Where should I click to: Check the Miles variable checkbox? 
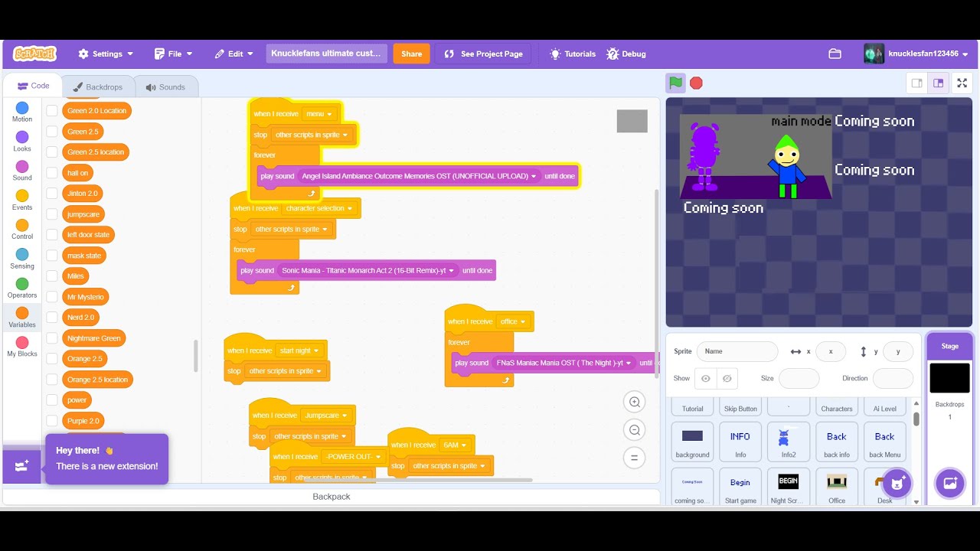[x=52, y=276]
